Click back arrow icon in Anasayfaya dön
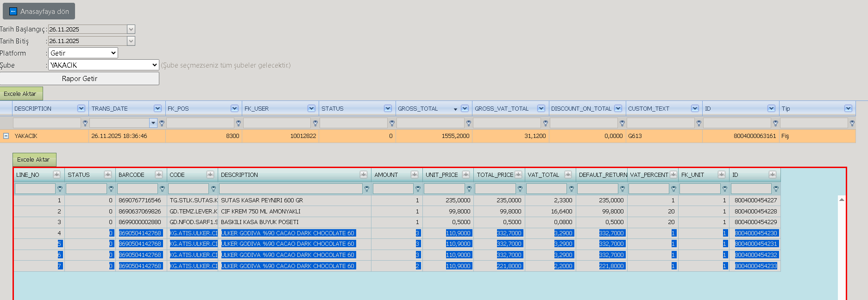Screen dimensions: 868x300 click(13, 11)
